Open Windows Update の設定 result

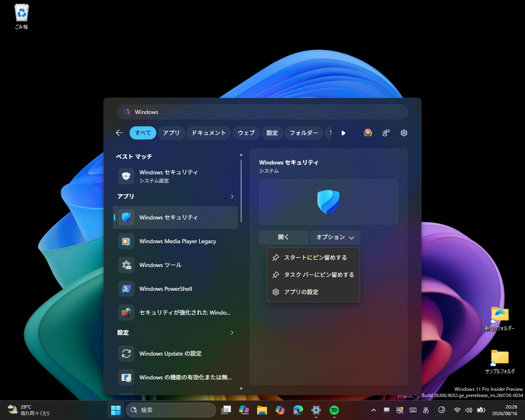tap(176, 354)
